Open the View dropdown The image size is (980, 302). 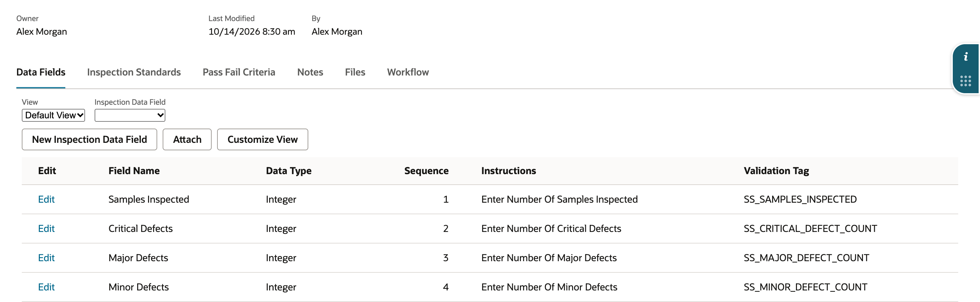pyautogui.click(x=53, y=115)
